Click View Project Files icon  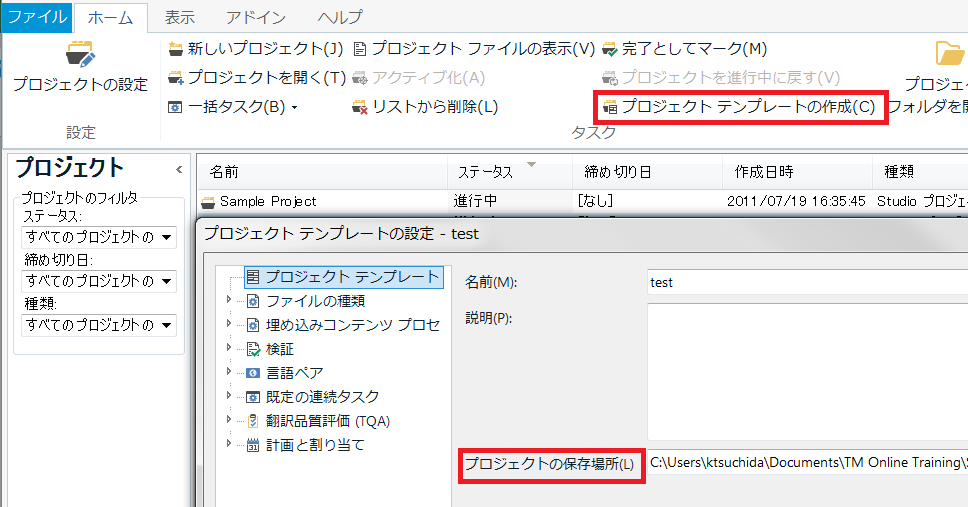pos(361,48)
